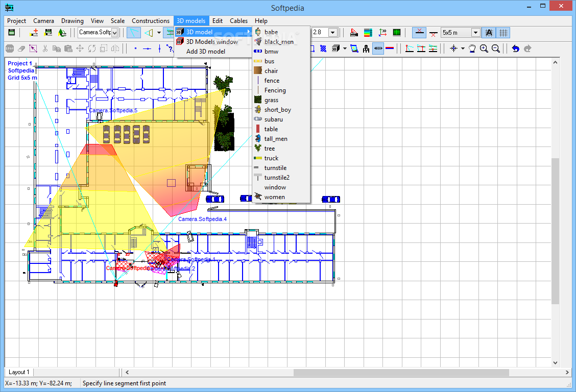Switch to the Layout 1 tab
This screenshot has width=576, height=392.
(19, 372)
